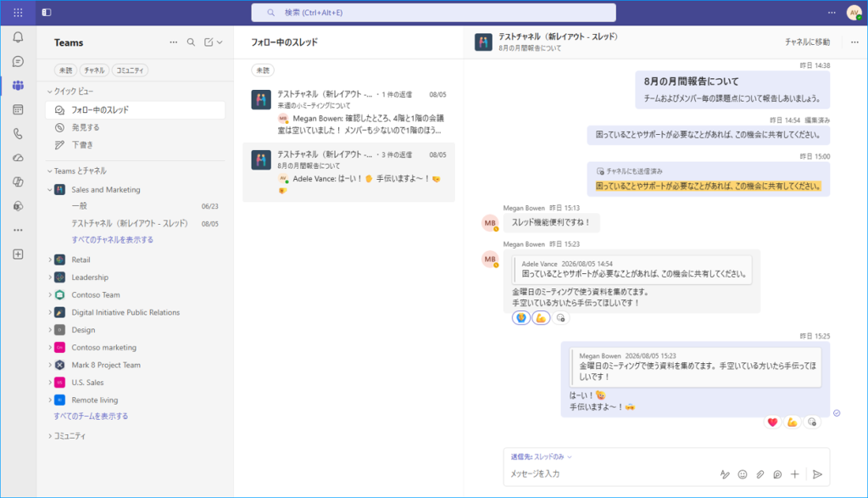Open the AV profile avatar
868x498 pixels.
click(854, 12)
